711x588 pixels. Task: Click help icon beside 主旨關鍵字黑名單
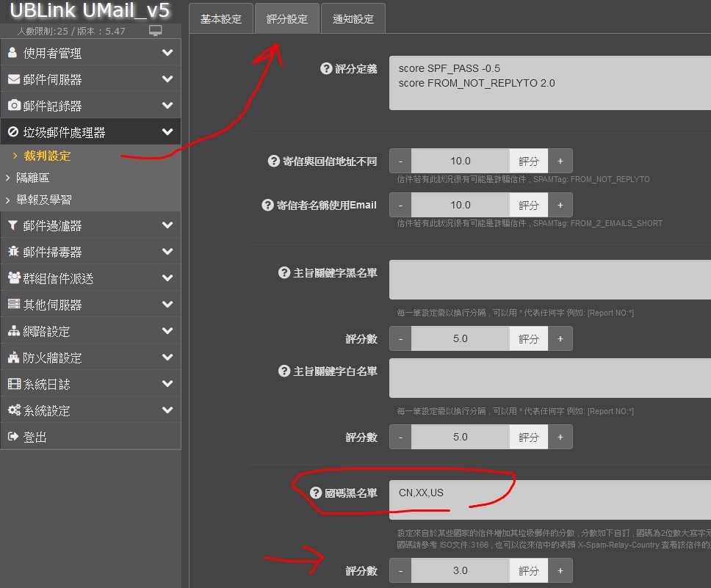pos(284,272)
